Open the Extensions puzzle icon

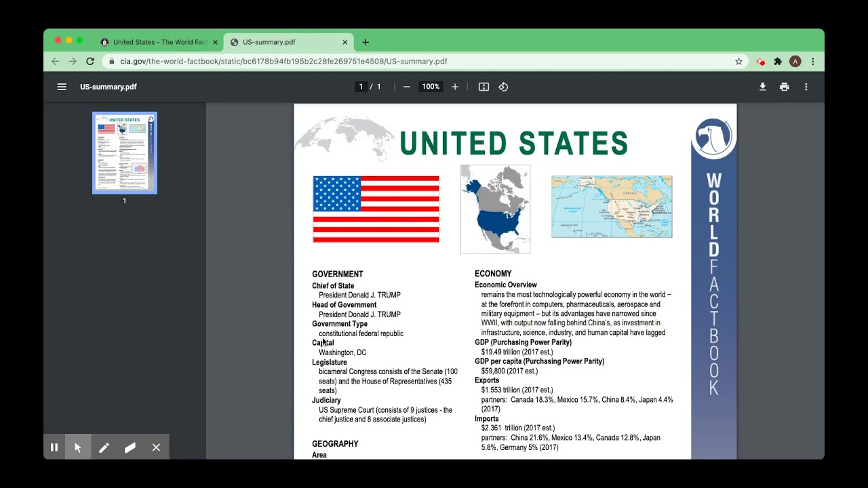tap(778, 61)
